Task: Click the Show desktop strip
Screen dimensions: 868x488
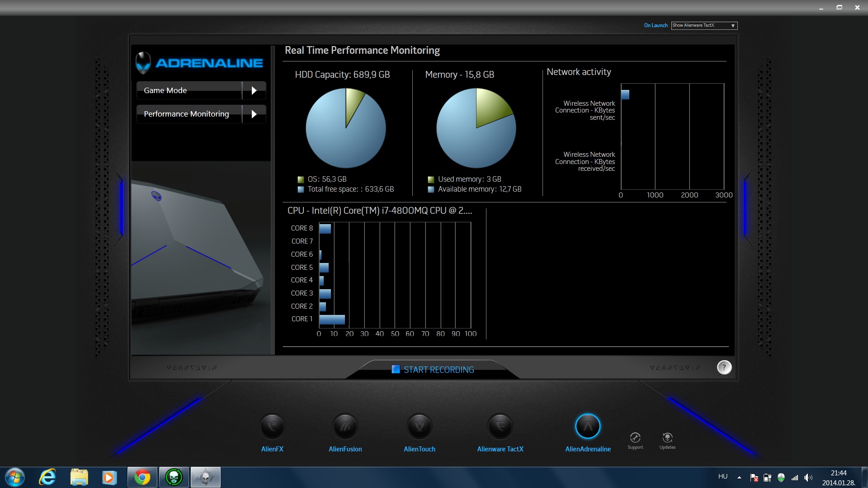Action: coord(864,477)
